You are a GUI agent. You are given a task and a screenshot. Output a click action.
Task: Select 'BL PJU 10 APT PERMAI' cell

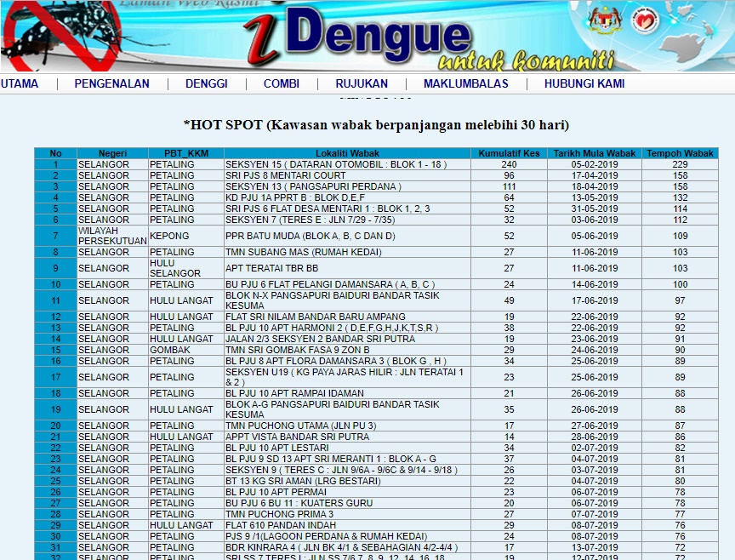(347, 492)
